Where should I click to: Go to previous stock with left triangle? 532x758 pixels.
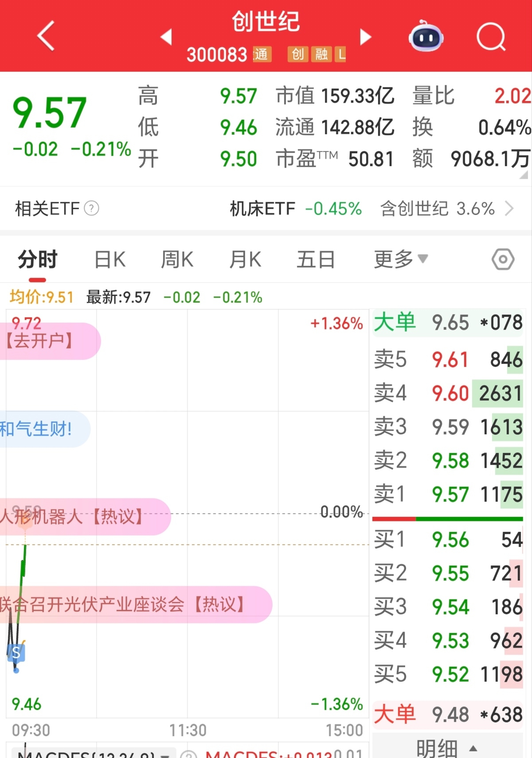(166, 37)
